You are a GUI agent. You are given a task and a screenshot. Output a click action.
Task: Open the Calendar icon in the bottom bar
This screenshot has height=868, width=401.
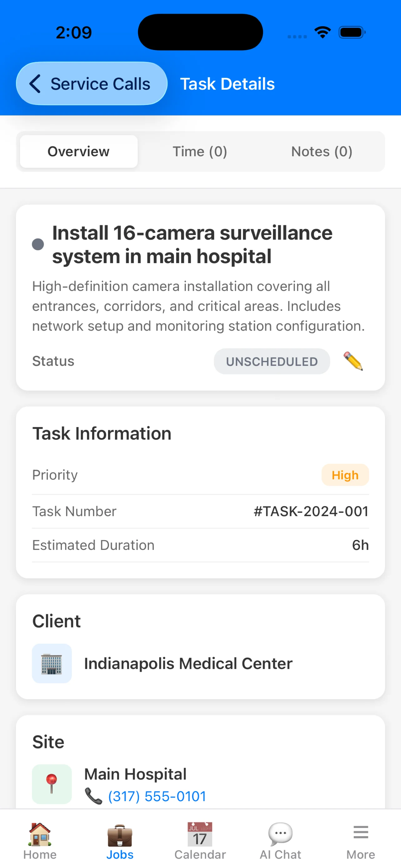point(200,833)
